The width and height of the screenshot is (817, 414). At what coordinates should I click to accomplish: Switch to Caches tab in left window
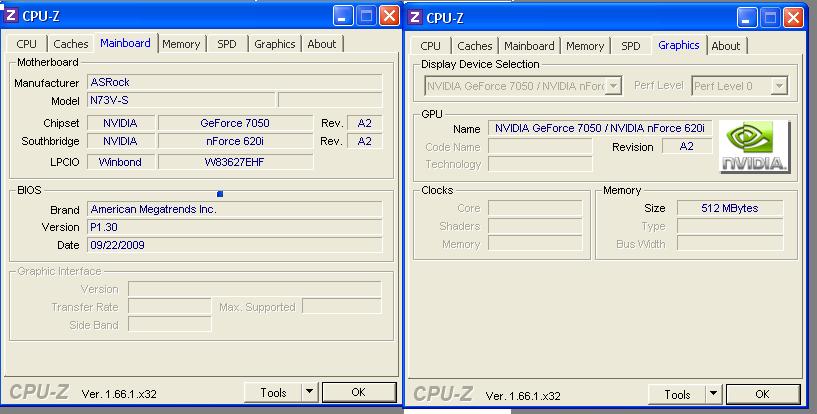point(71,44)
